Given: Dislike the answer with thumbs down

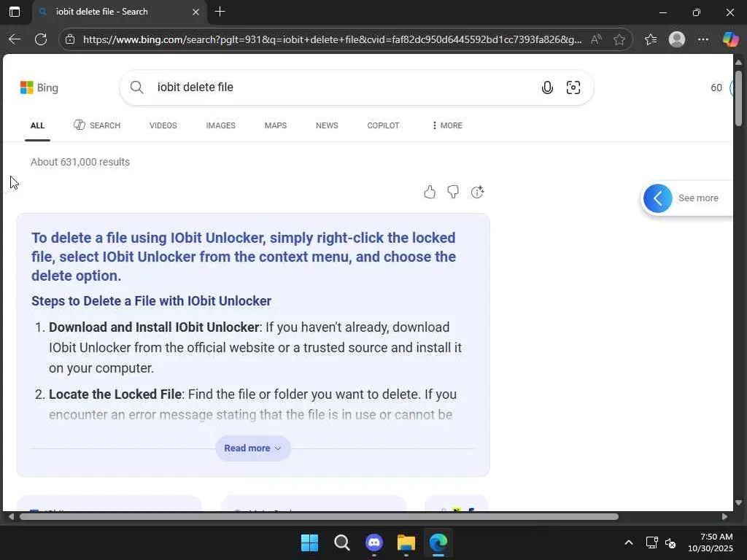Looking at the screenshot, I should point(453,192).
